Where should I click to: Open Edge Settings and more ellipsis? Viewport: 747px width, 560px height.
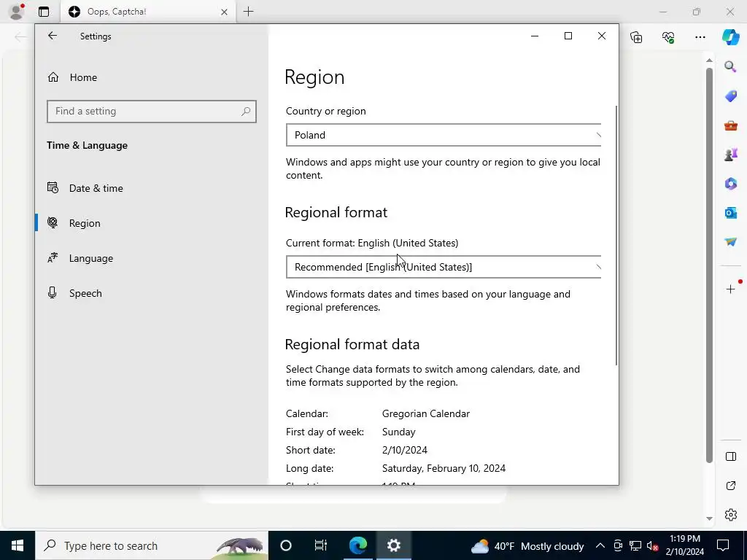pos(700,37)
